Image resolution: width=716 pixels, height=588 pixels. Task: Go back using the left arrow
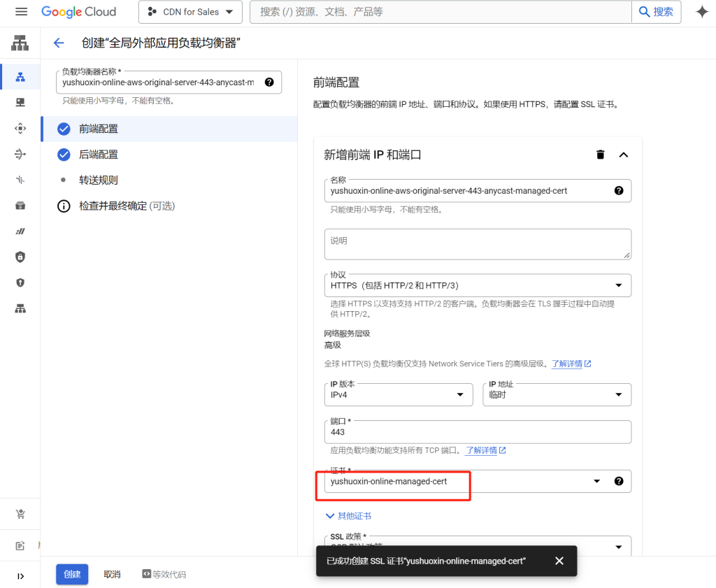pyautogui.click(x=59, y=43)
